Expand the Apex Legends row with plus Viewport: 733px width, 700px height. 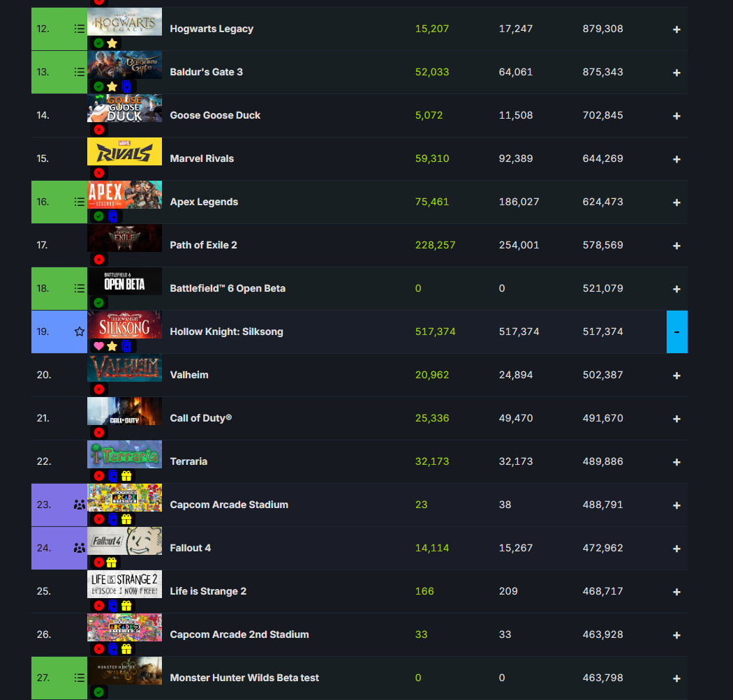point(676,202)
